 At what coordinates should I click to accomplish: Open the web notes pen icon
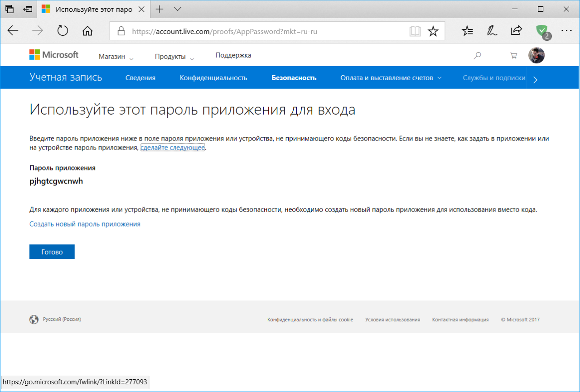[x=492, y=31]
